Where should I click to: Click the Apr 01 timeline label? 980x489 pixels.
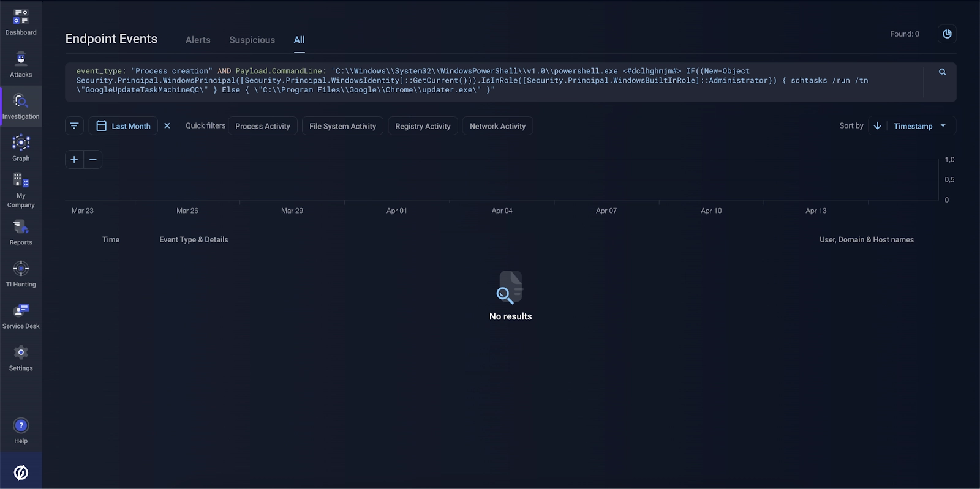(x=396, y=211)
